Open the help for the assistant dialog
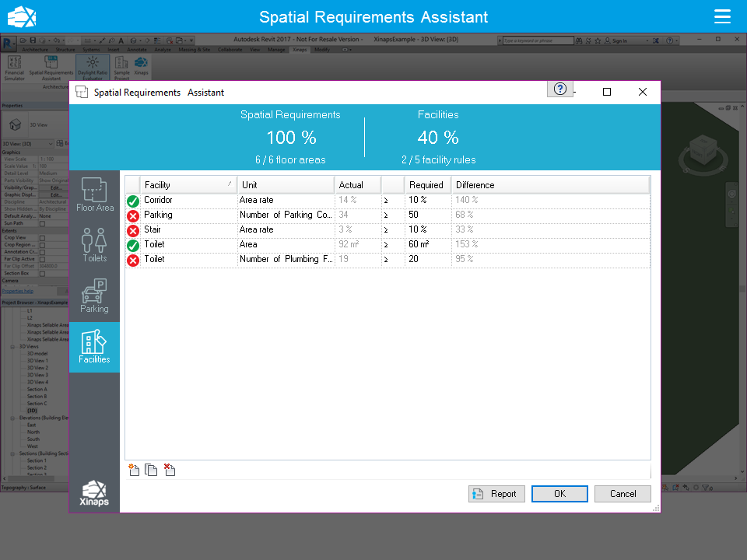 tap(559, 89)
